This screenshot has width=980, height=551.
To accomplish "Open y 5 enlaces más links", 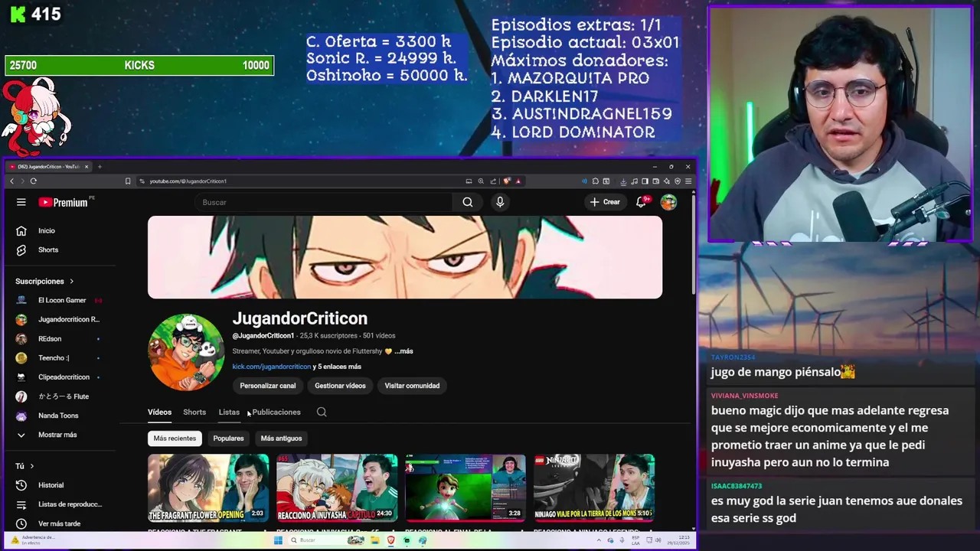I will (337, 367).
